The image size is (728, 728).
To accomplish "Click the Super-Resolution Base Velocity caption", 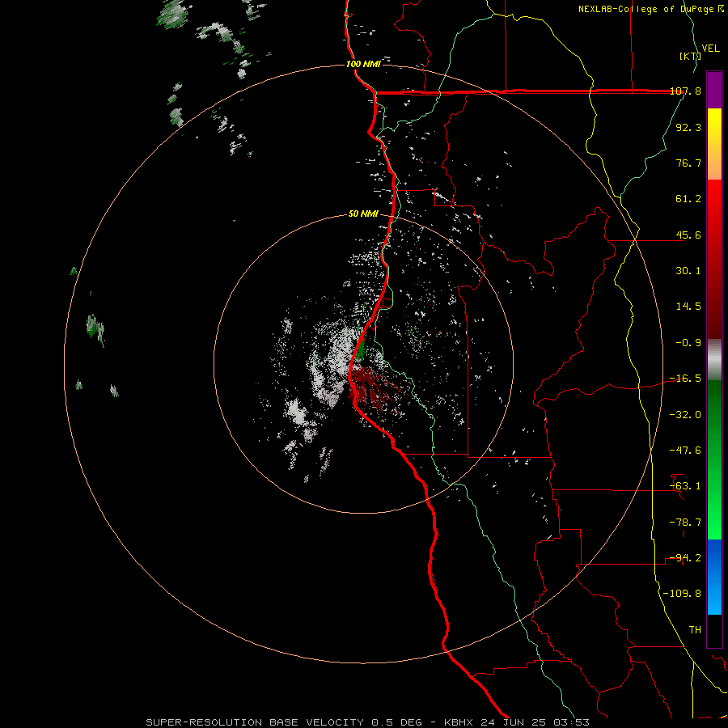I will 368,722.
